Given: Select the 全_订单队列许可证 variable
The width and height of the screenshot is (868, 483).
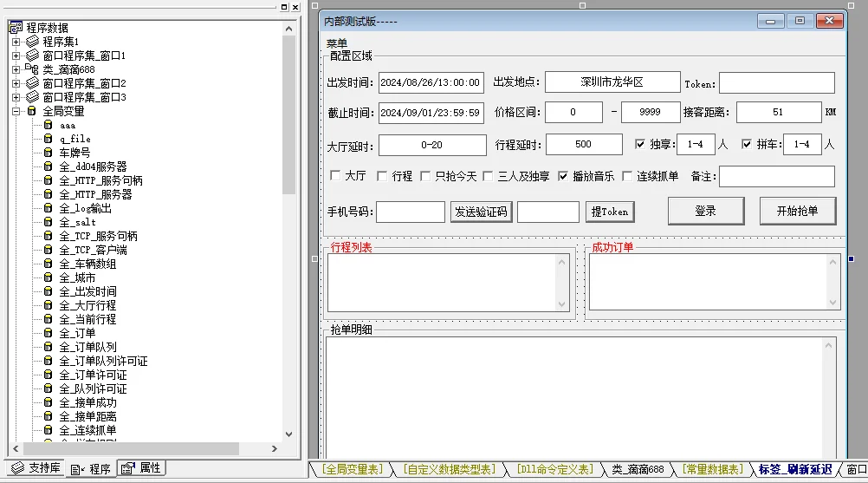Looking at the screenshot, I should 103,361.
